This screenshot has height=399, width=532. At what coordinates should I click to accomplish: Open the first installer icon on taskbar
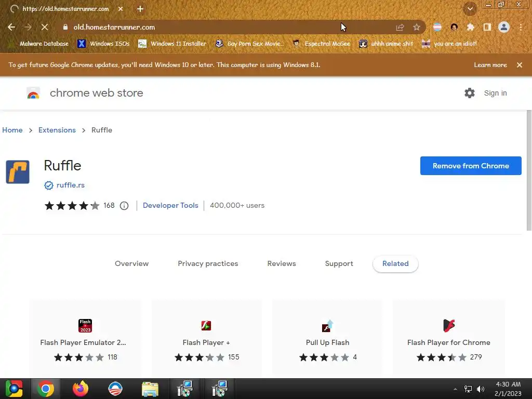click(x=185, y=389)
